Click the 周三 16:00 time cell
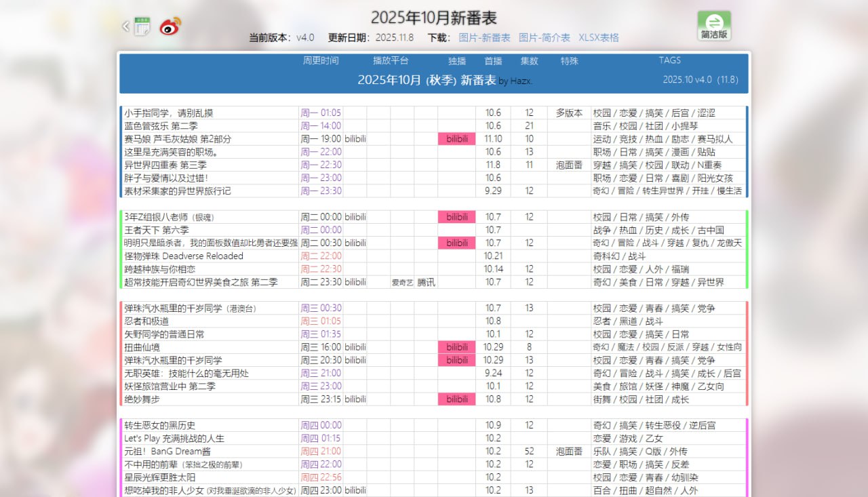 tap(321, 347)
